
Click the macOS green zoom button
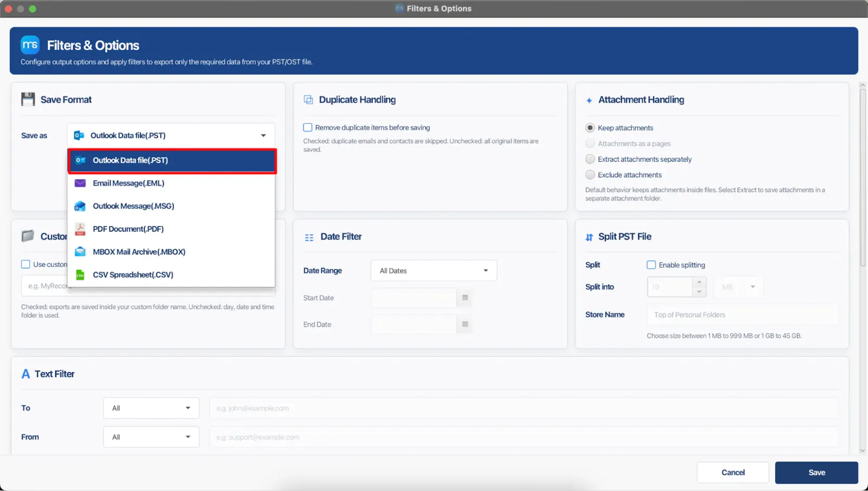(x=33, y=9)
